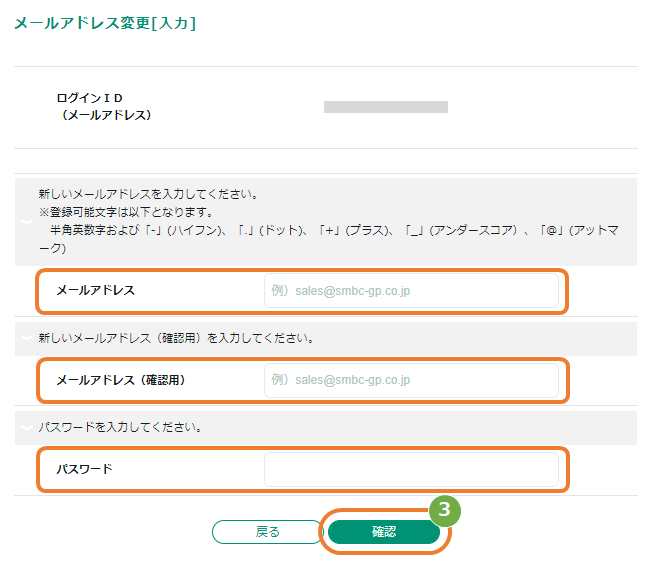The image size is (646, 569).
Task: Click the bold メールアドレス field label
Action: tap(96, 290)
